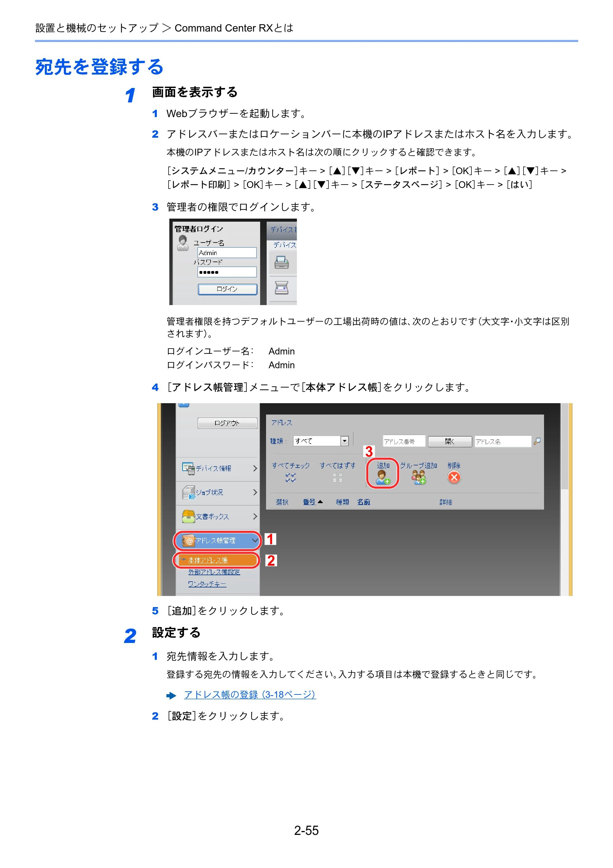Click the browser vertical scrollbar thumb
The image size is (613, 868).
[565, 446]
